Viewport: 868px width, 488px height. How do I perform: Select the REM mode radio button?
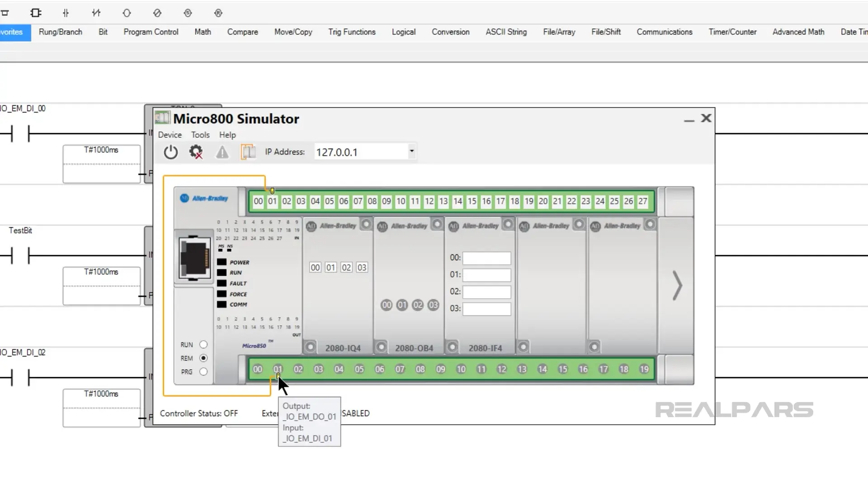(203, 358)
